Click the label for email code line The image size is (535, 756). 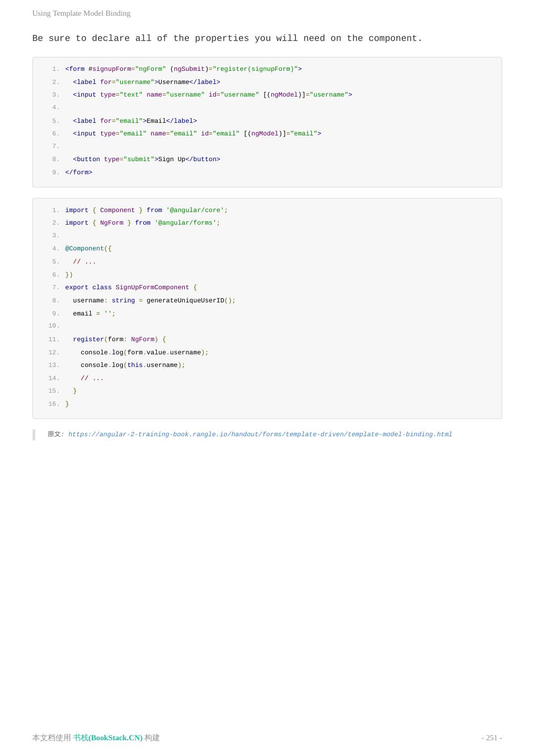pyautogui.click(x=135, y=121)
